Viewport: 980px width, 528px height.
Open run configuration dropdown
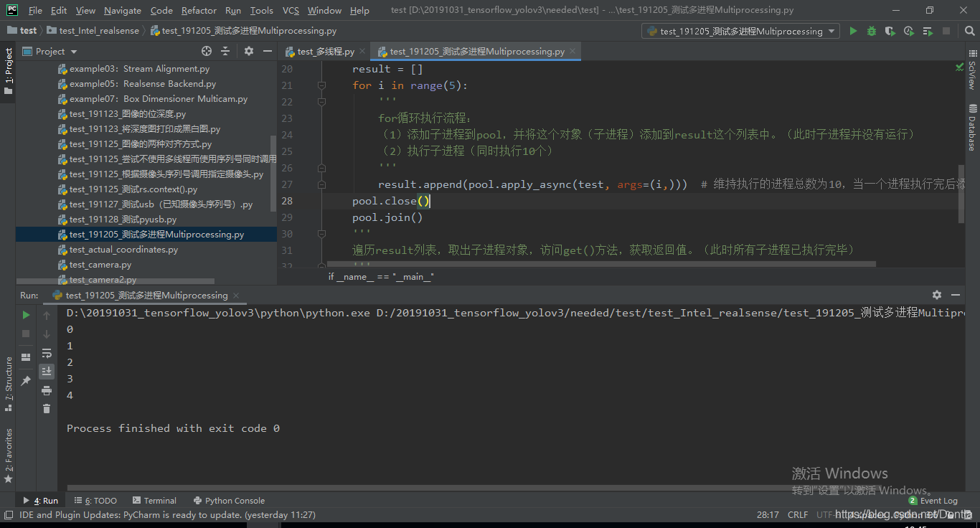[741, 31]
